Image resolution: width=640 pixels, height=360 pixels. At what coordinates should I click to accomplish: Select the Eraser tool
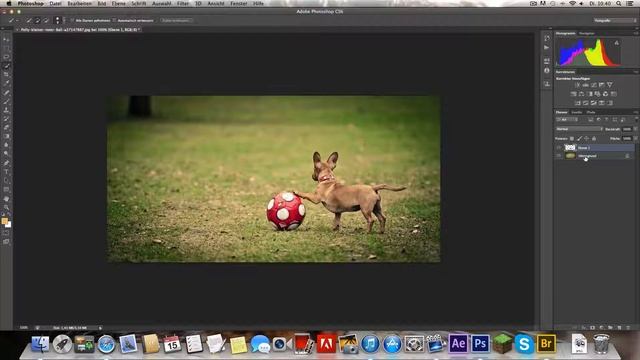click(x=7, y=128)
